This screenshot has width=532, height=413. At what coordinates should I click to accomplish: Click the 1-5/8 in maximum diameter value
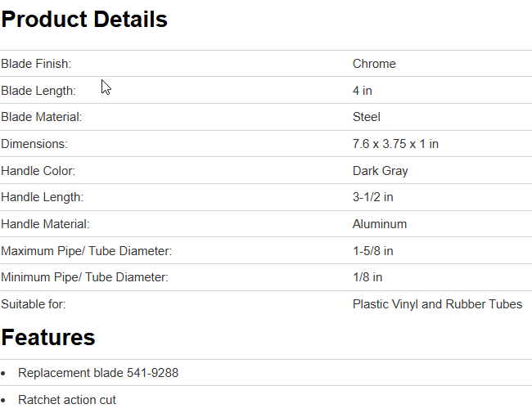(373, 251)
